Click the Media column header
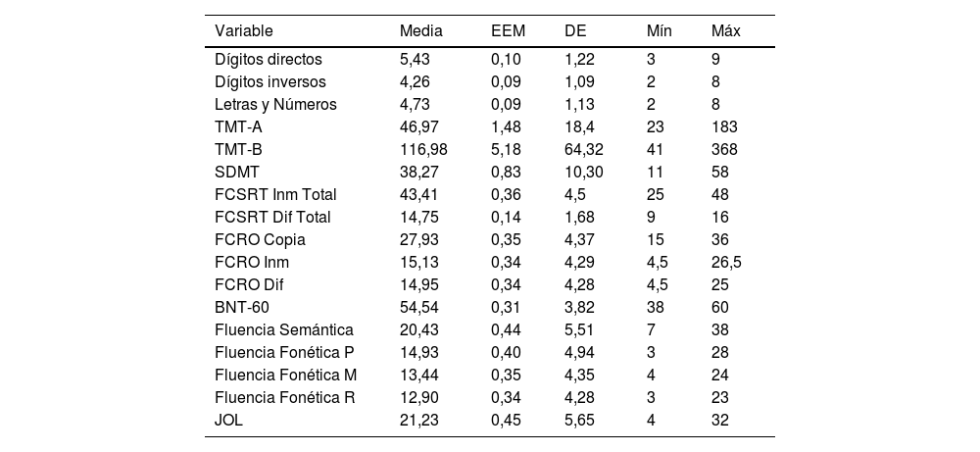The image size is (980, 452). (421, 31)
